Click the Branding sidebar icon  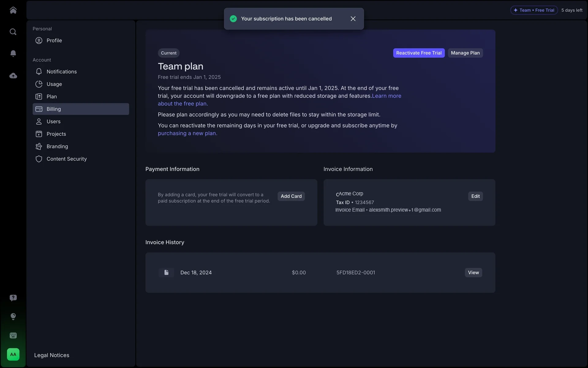pyautogui.click(x=39, y=147)
